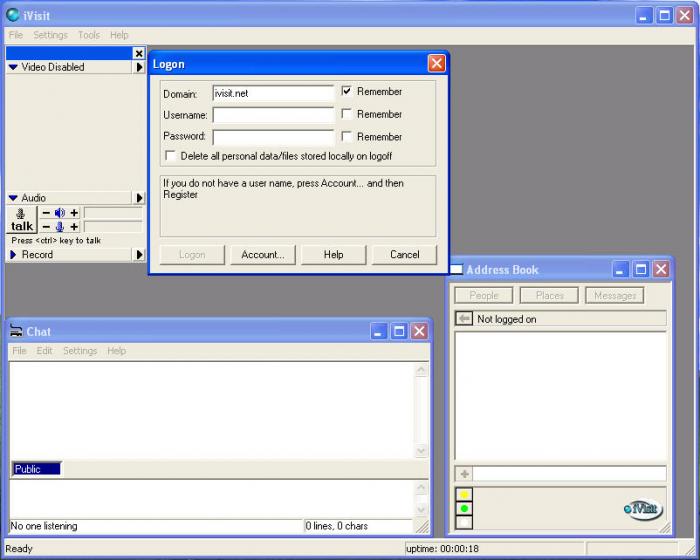Click the Address Book add-entry text field
The image size is (700, 560).
coord(569,474)
